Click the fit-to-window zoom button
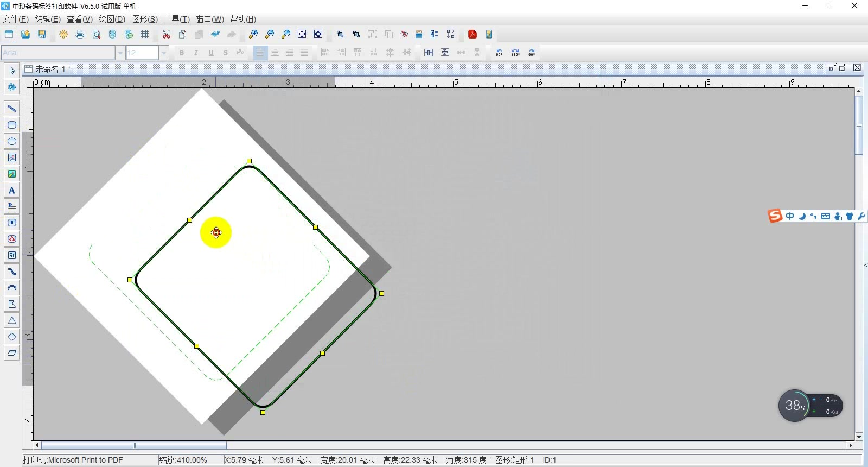The image size is (868, 467). point(302,34)
